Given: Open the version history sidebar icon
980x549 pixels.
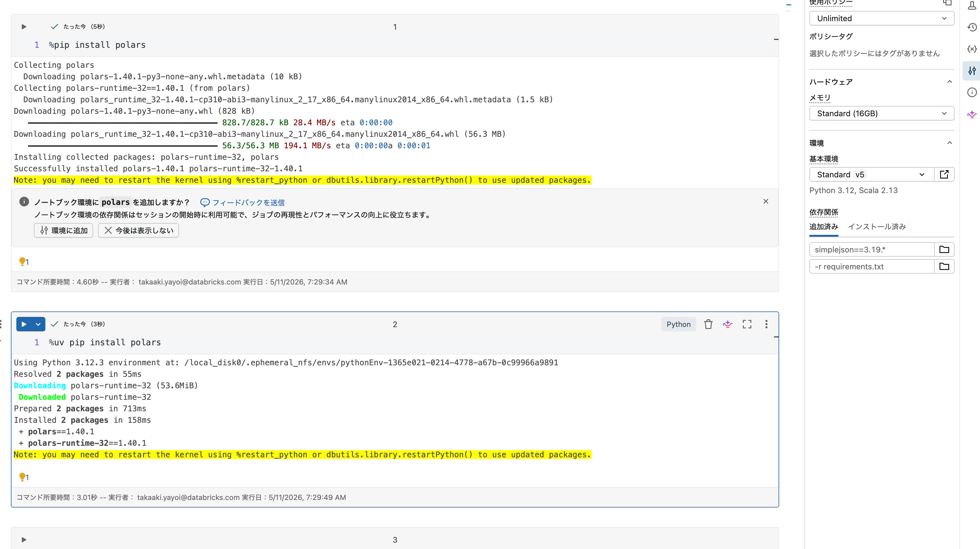Looking at the screenshot, I should 972,28.
